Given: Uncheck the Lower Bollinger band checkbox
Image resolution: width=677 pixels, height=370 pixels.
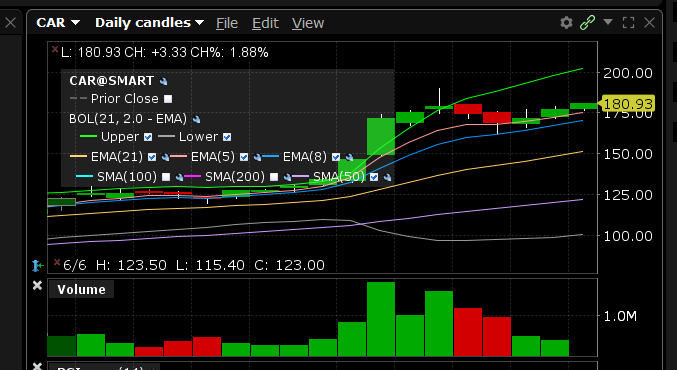Looking at the screenshot, I should click(227, 137).
